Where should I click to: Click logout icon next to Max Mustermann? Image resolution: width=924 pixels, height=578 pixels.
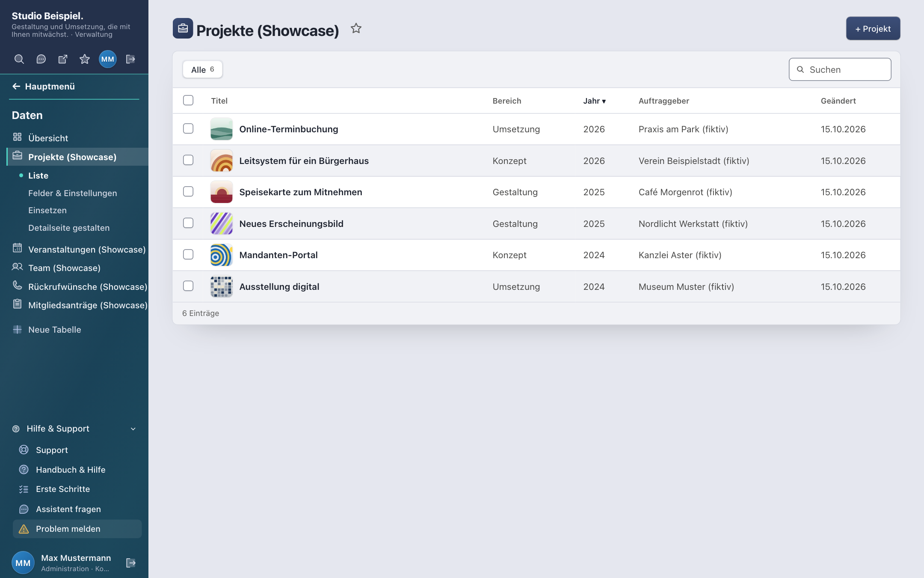click(x=131, y=563)
